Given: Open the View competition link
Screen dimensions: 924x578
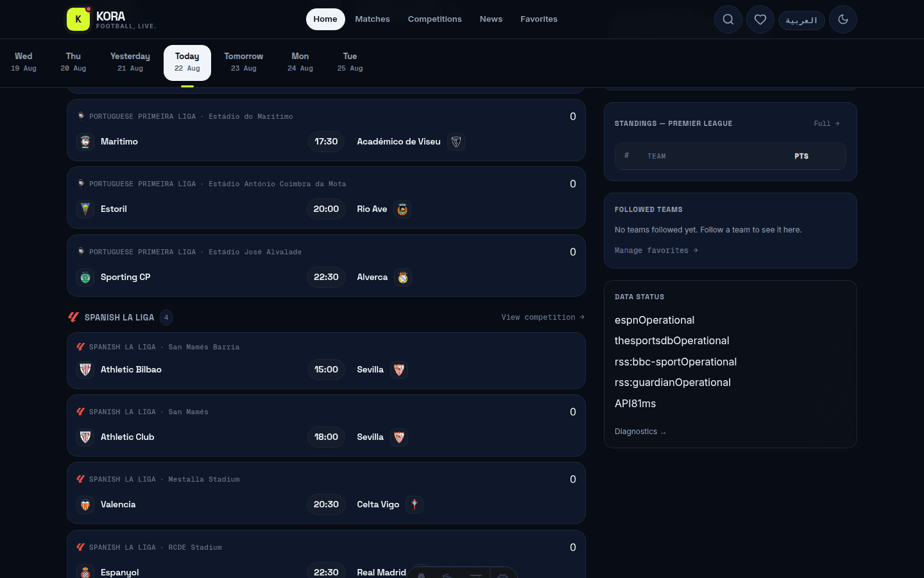Looking at the screenshot, I should point(543,317).
